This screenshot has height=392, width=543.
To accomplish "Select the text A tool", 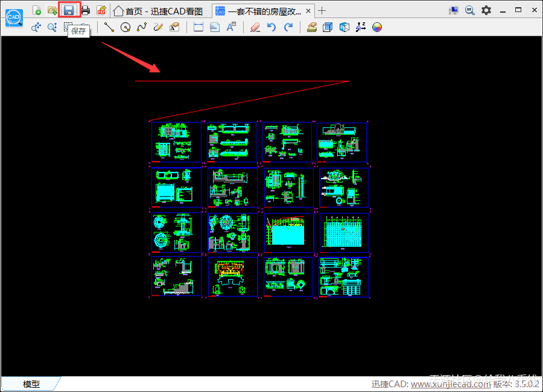I will 231,27.
